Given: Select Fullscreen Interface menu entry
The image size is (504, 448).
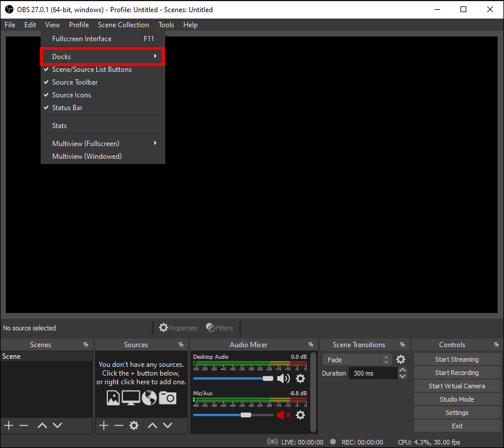Looking at the screenshot, I should click(103, 39).
